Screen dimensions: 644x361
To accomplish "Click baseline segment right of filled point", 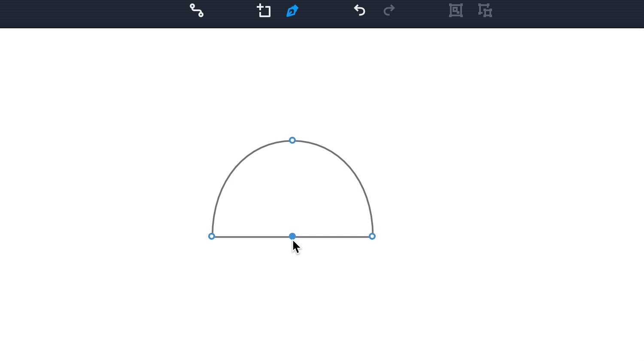I will pyautogui.click(x=333, y=237).
